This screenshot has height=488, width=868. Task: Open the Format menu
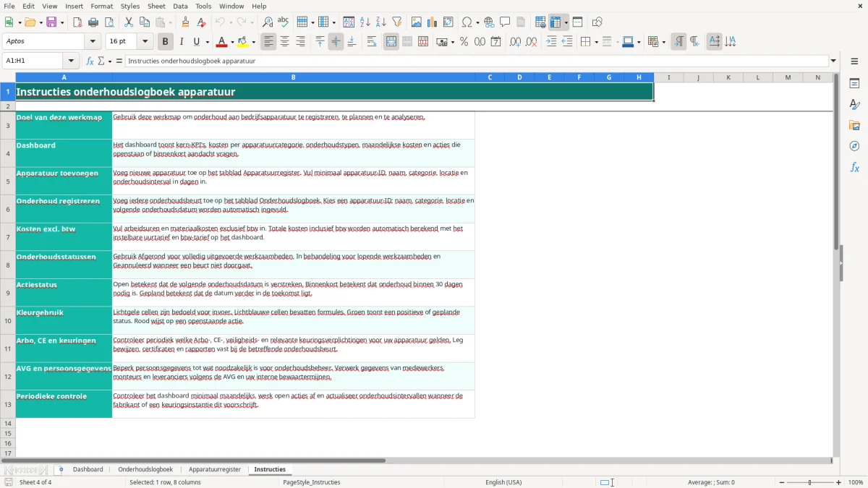tap(102, 6)
